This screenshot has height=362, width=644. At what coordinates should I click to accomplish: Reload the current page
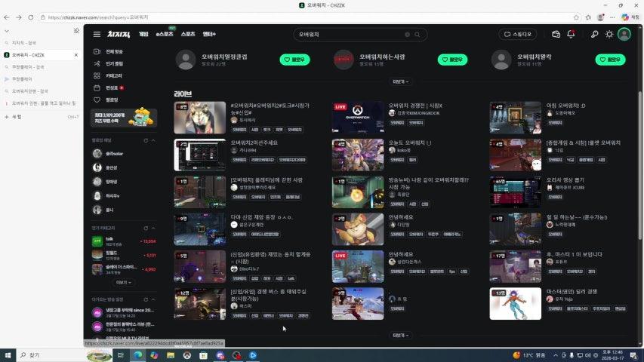click(x=31, y=17)
